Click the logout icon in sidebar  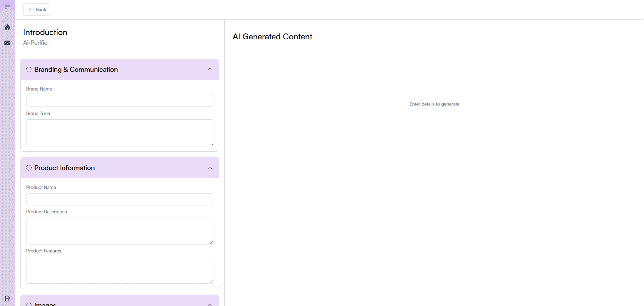point(8,298)
